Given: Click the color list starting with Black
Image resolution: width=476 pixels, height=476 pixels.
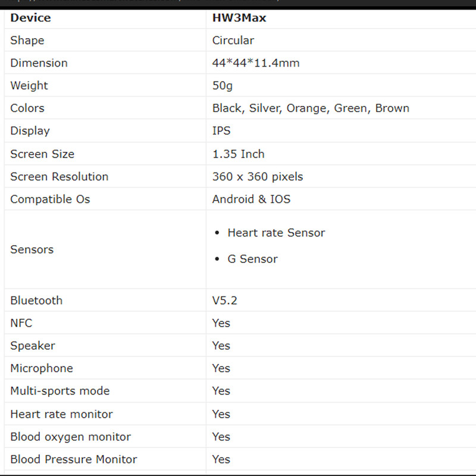Looking at the screenshot, I should (x=311, y=108).
